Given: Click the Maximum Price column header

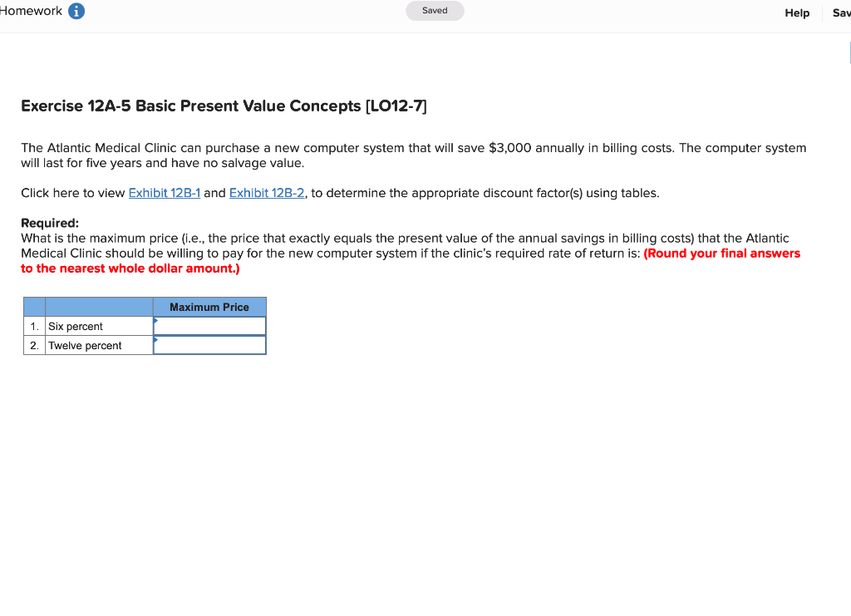Looking at the screenshot, I should pyautogui.click(x=209, y=307).
